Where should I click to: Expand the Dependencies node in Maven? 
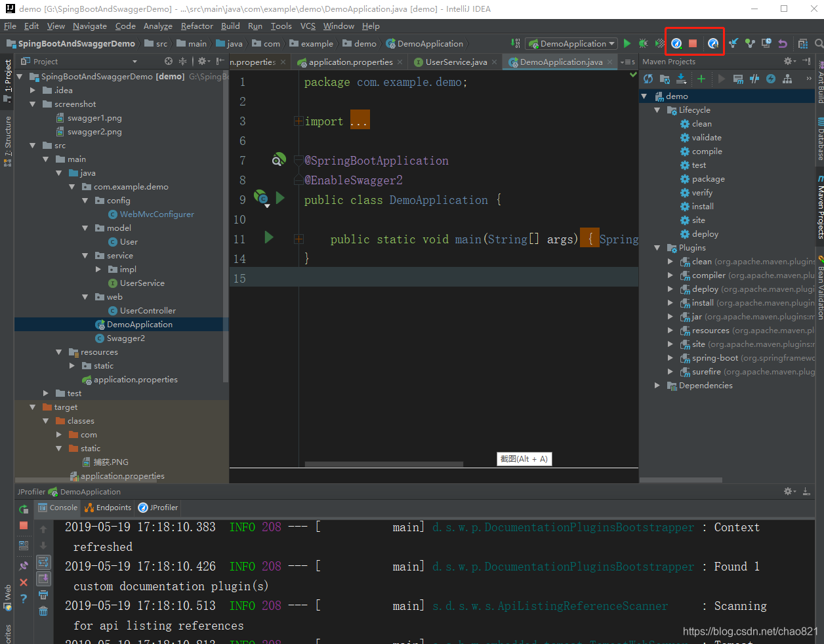657,386
